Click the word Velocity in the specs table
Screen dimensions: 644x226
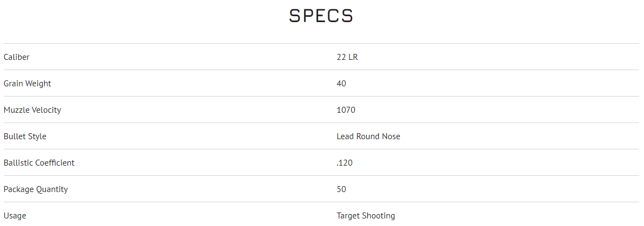(47, 110)
